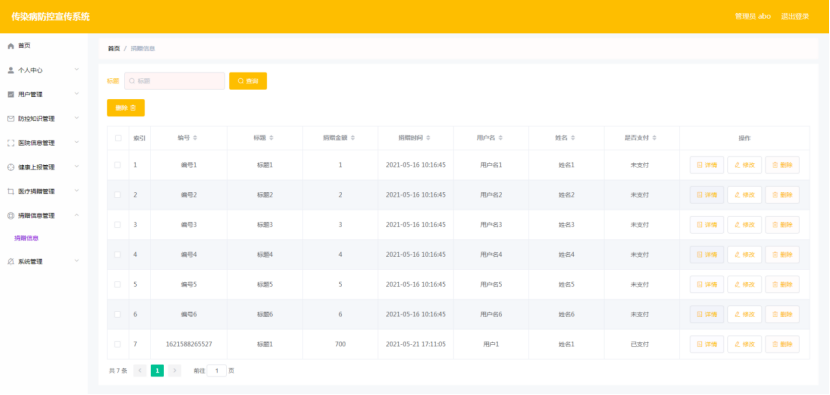Click the 用户管理 sidebar icon
830x395 pixels.
[x=11, y=94]
